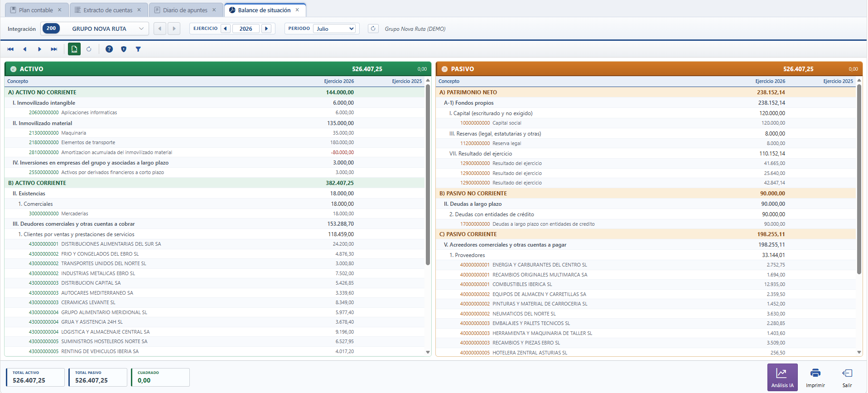The image size is (868, 393).
Task: Open Análisis IA chart button
Action: click(x=782, y=377)
